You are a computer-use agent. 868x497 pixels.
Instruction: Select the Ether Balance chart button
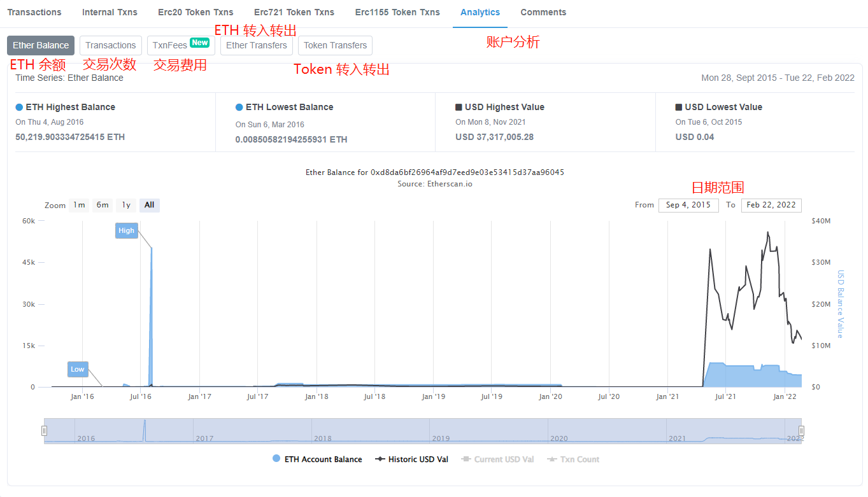pos(41,45)
